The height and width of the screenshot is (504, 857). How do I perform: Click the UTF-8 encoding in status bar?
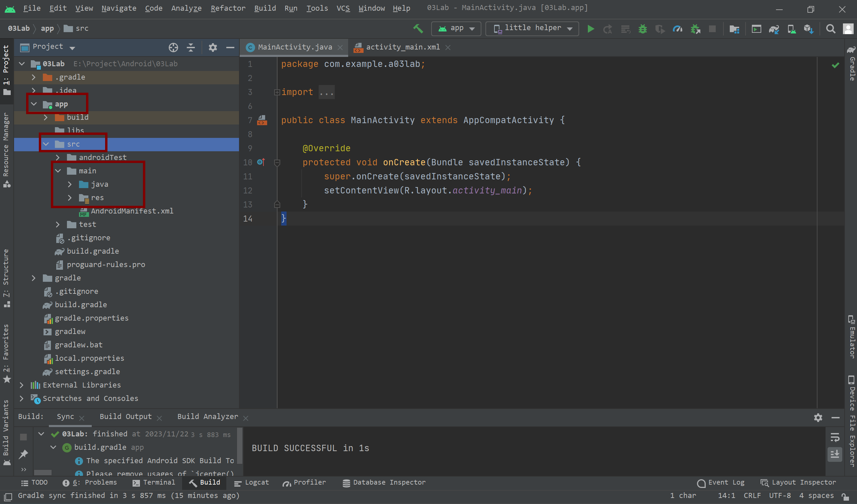tap(780, 496)
